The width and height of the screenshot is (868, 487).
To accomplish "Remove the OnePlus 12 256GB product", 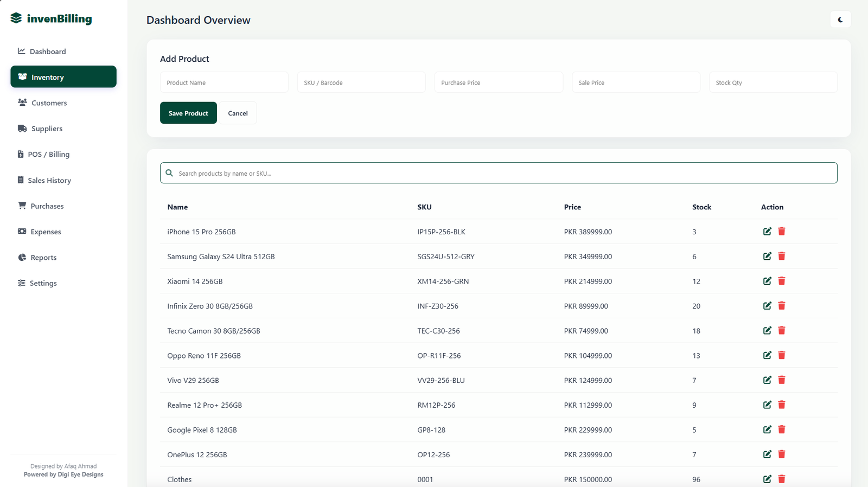I will point(782,454).
